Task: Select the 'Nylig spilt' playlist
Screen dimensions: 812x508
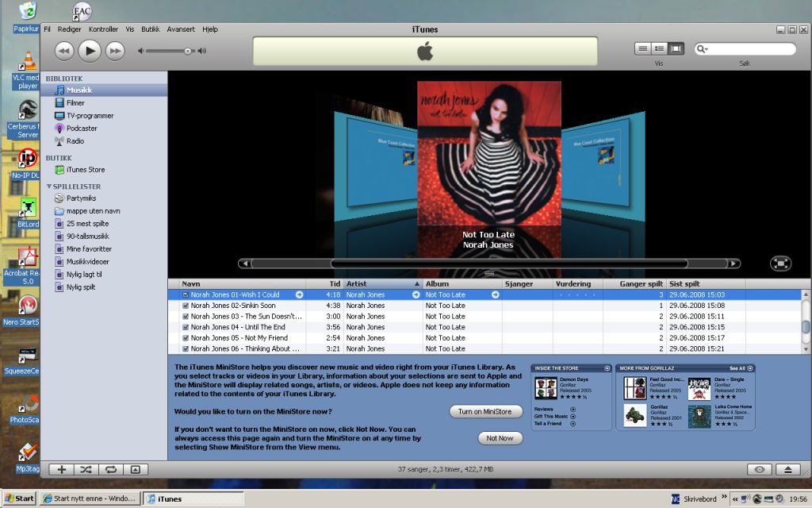Action: click(x=81, y=287)
